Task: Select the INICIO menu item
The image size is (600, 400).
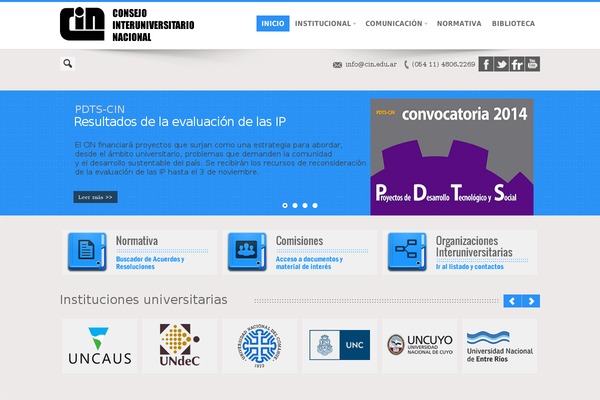Action: [x=273, y=23]
